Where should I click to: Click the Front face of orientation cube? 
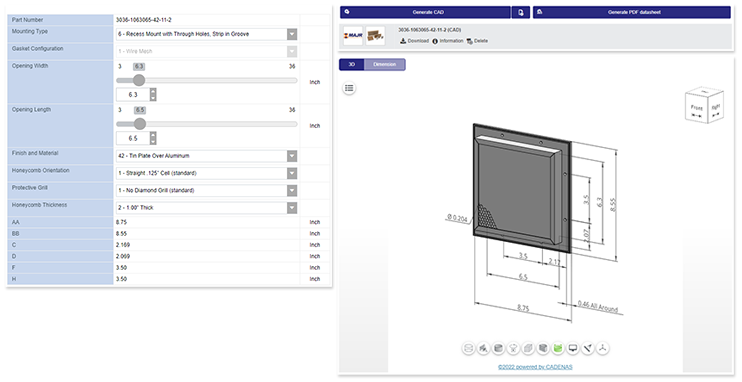tap(696, 110)
